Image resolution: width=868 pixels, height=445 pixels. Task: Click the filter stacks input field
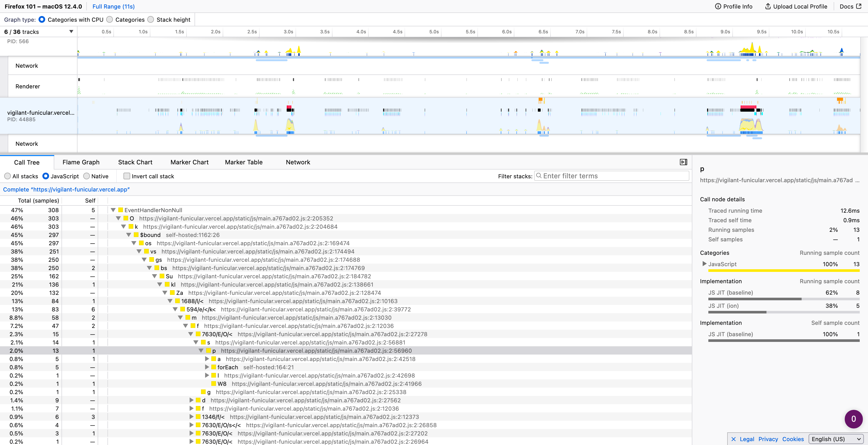(612, 175)
